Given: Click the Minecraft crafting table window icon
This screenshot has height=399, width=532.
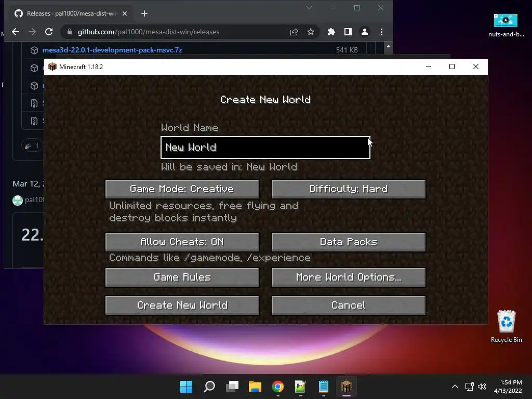Looking at the screenshot, I should coord(52,66).
